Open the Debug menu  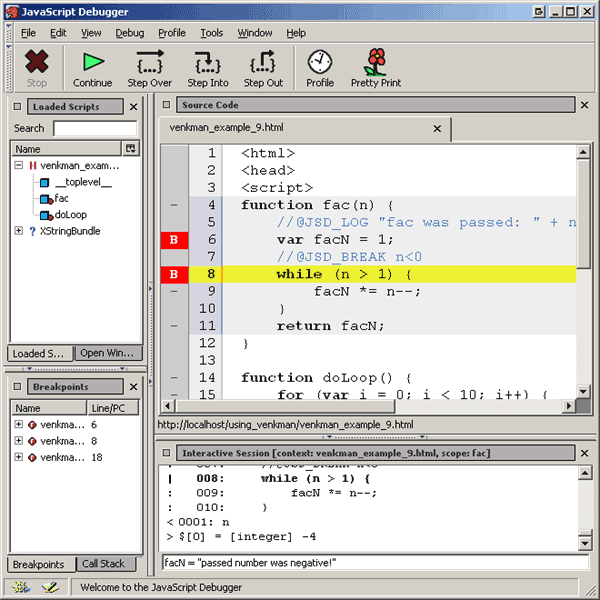[130, 33]
